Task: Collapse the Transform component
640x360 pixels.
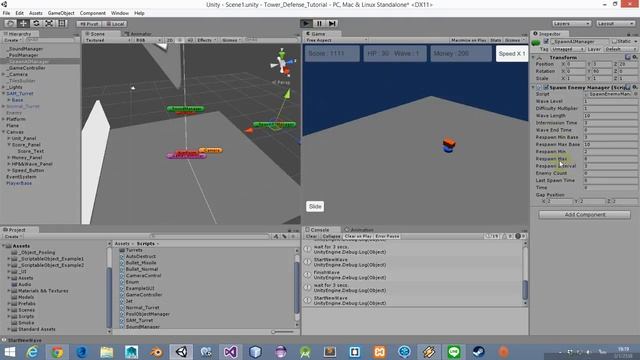Action: point(534,58)
